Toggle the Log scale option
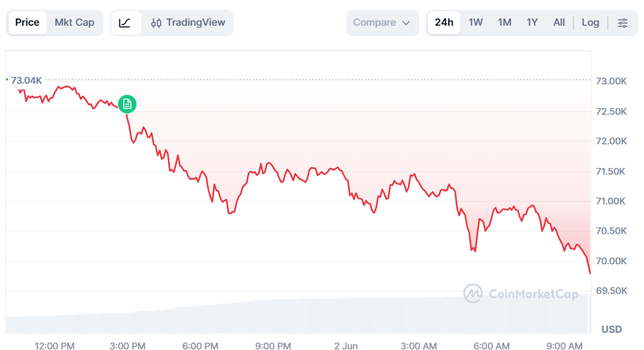Image resolution: width=644 pixels, height=350 pixels. coord(590,22)
